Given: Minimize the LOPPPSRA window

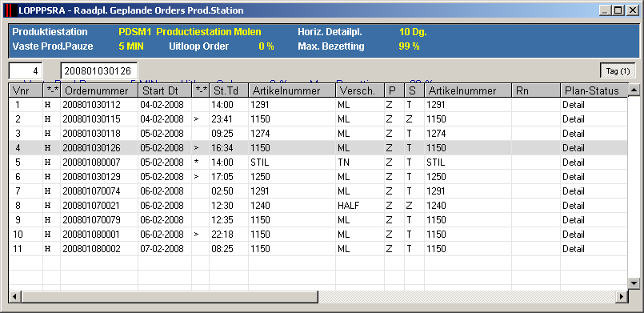Looking at the screenshot, I should pos(605,11).
